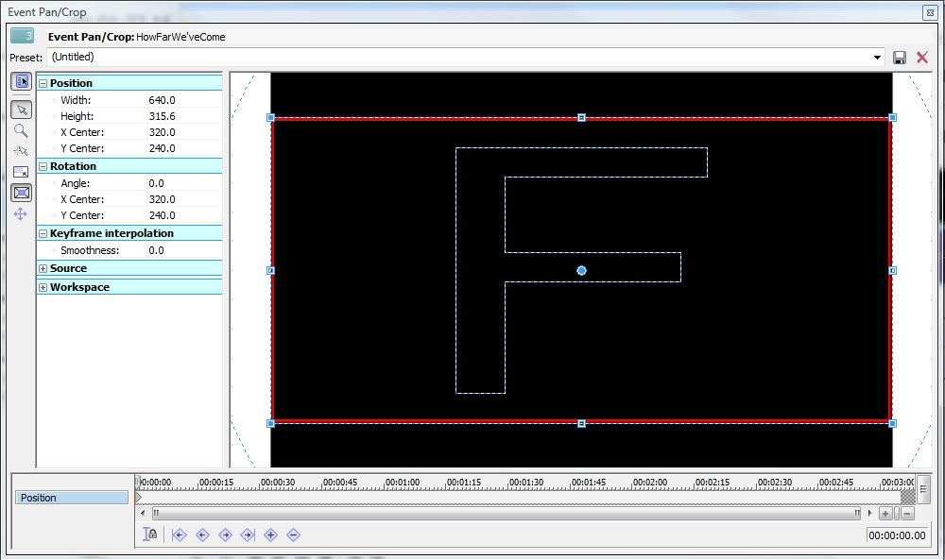This screenshot has height=560, width=945.
Task: Click Position Y Center value 240.0
Action: click(163, 148)
